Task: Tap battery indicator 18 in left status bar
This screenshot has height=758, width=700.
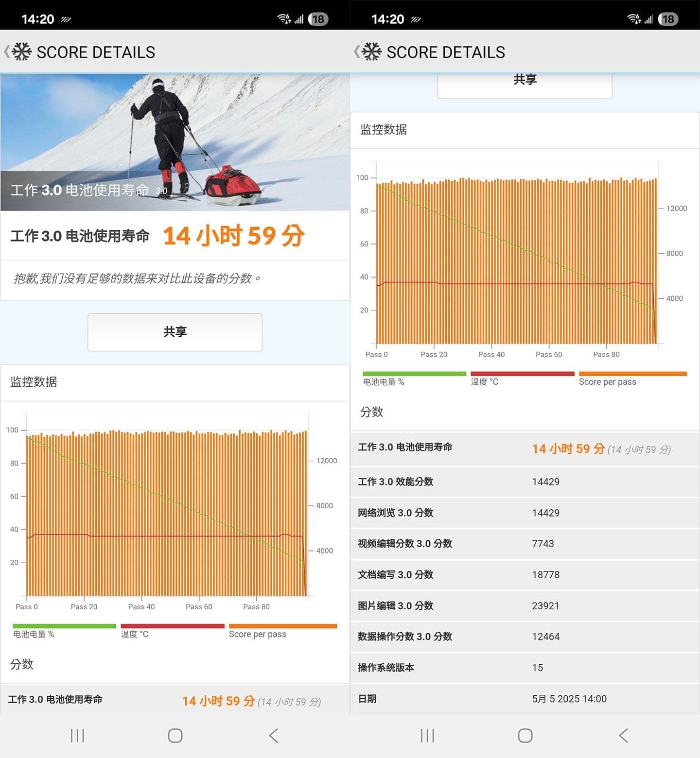Action: (318, 19)
